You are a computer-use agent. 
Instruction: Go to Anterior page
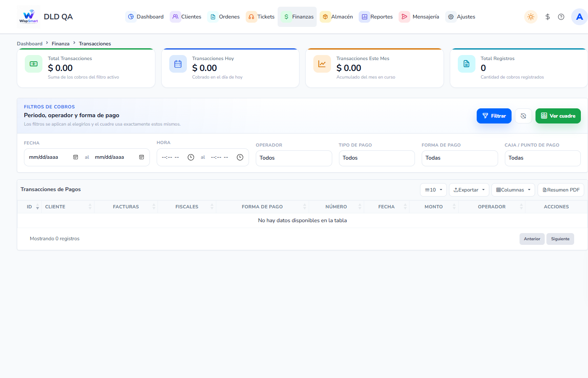532,239
